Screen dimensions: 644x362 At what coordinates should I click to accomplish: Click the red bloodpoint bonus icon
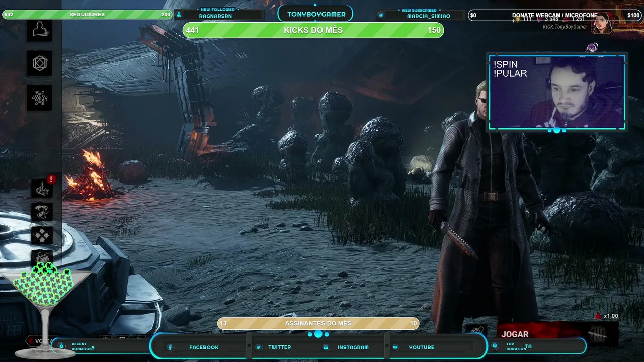point(598,316)
